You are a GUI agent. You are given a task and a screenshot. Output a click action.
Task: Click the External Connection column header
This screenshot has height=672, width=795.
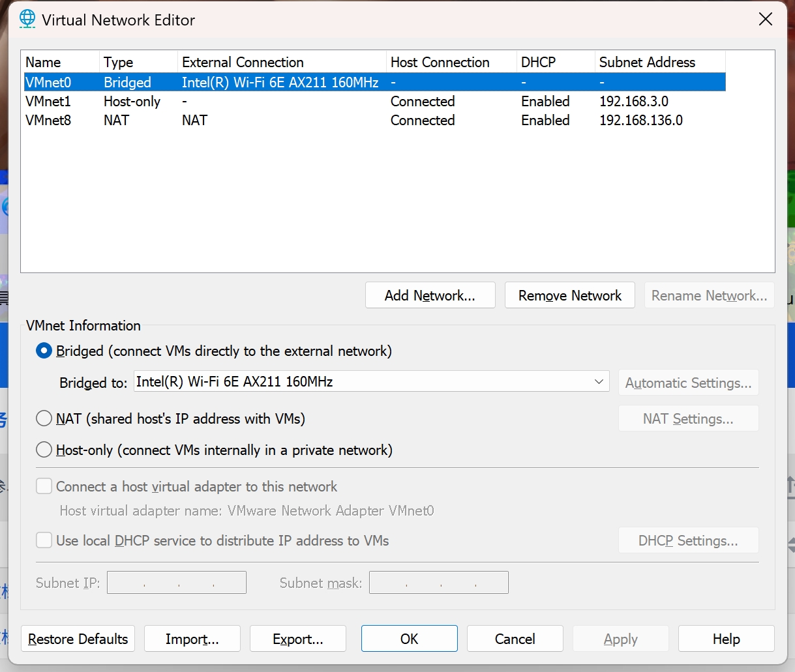point(281,63)
